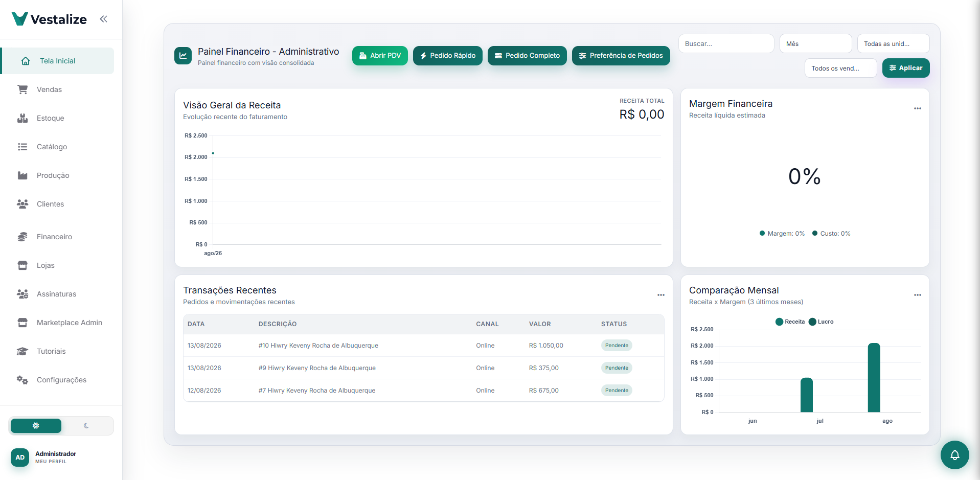Click the Pendente badge for R$ 675,00
Screen dimensions: 980x480
(617, 391)
